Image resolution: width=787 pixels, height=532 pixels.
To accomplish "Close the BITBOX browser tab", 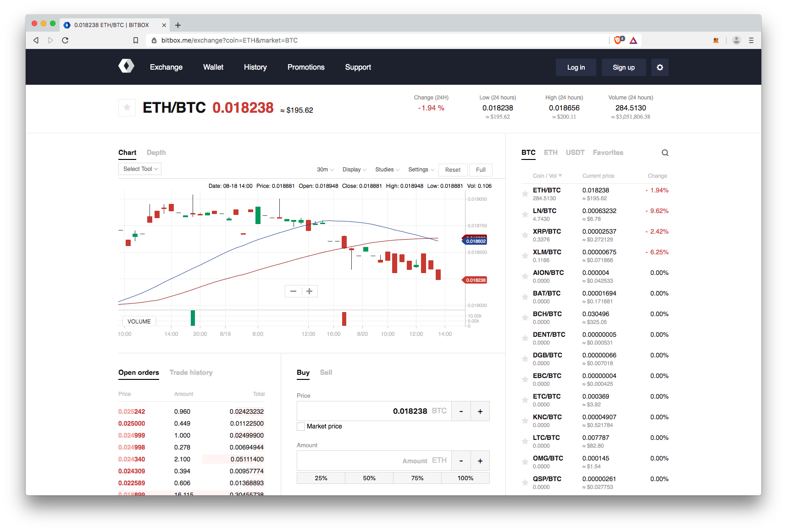I will [x=164, y=25].
